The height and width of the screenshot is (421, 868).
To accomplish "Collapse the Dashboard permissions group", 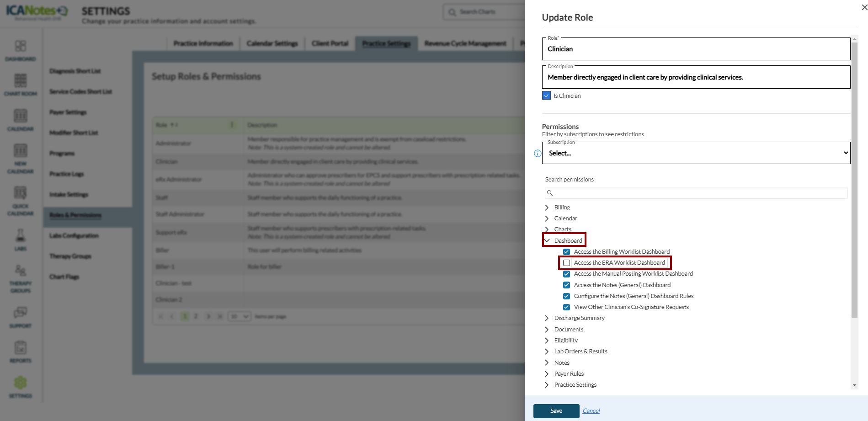I will click(x=547, y=240).
